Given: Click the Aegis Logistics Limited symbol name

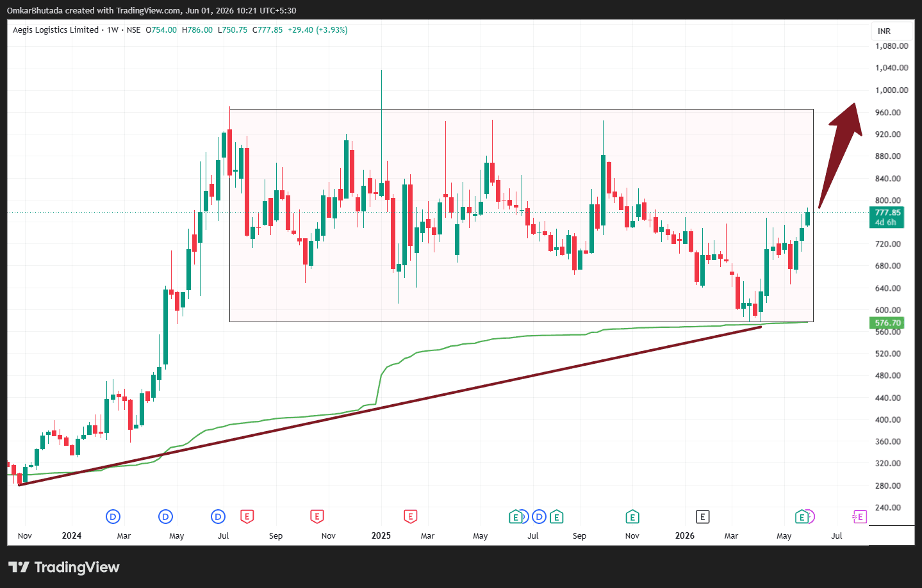Looking at the screenshot, I should 56,30.
